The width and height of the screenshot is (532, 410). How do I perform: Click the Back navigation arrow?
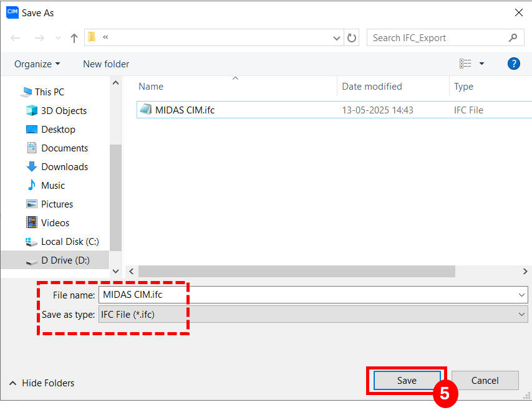(16, 38)
